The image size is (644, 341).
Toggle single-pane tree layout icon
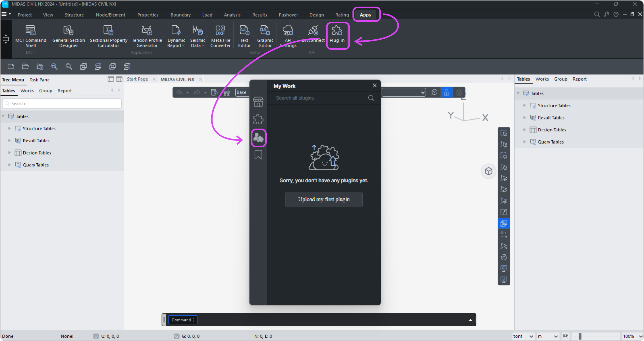pyautogui.click(x=111, y=79)
